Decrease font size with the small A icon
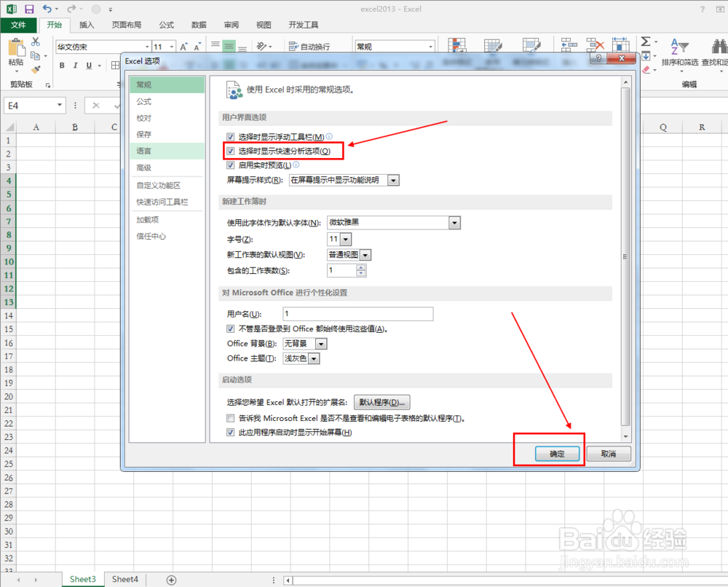The height and width of the screenshot is (587, 728). (197, 47)
